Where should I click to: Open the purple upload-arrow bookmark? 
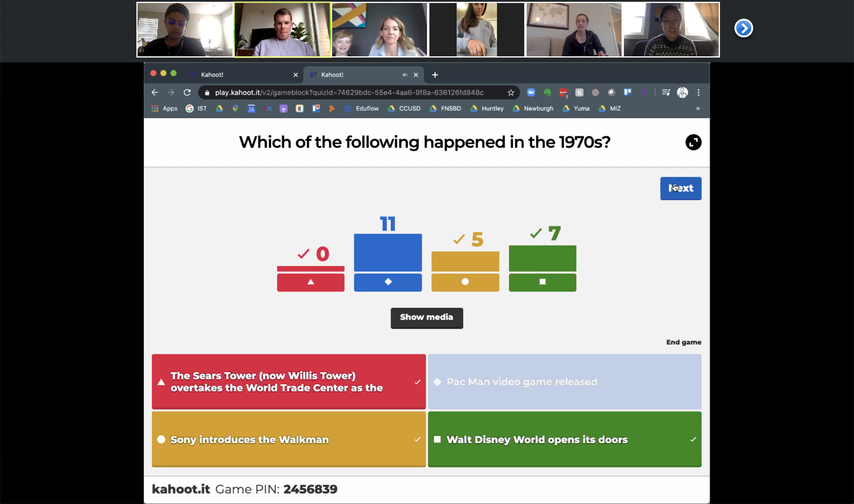[284, 108]
